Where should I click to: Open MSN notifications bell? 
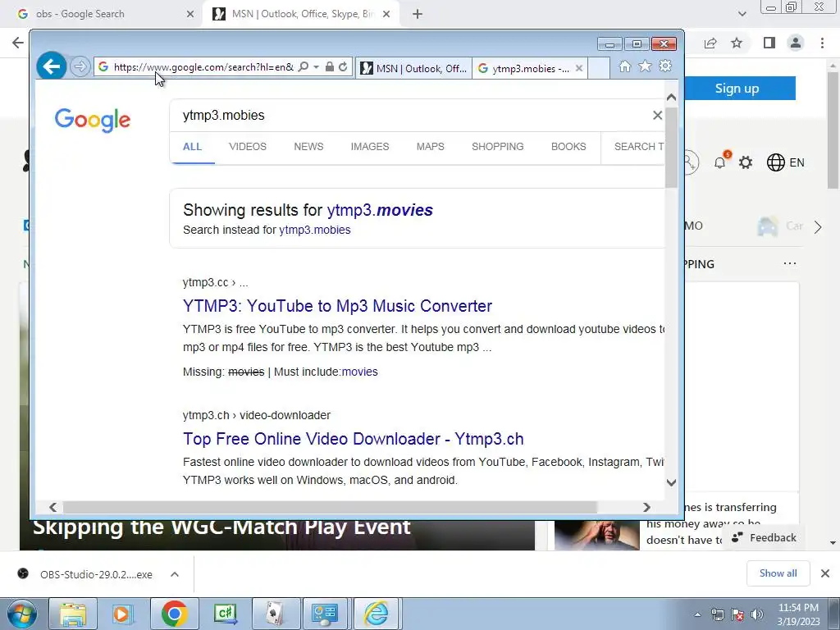point(720,162)
